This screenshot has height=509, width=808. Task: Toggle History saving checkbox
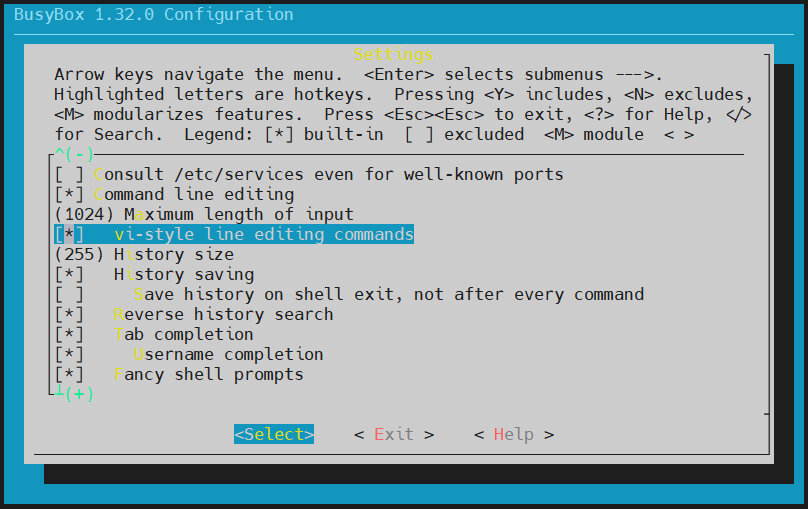69,275
